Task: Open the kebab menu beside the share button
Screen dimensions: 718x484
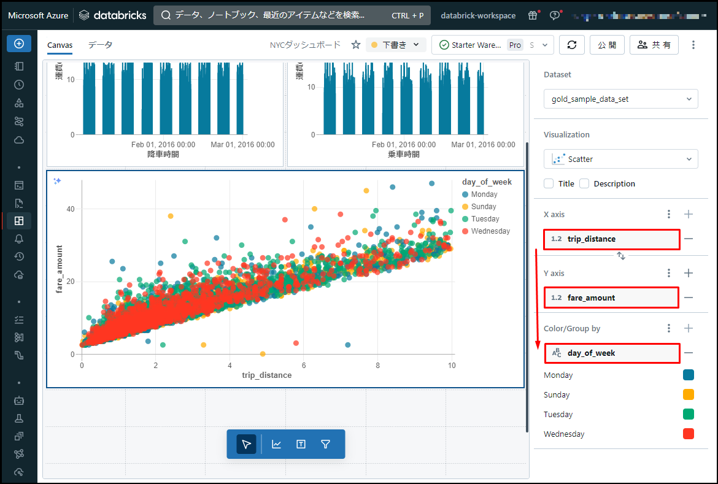Action: [x=694, y=45]
